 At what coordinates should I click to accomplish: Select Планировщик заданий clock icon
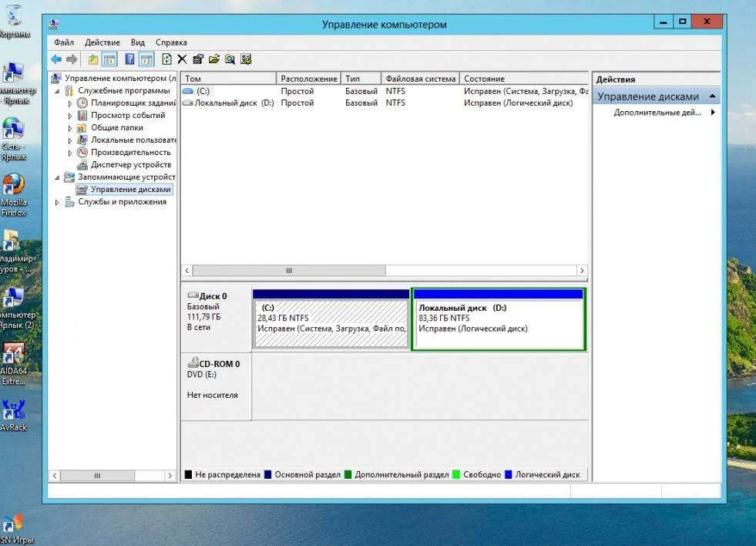pos(82,103)
